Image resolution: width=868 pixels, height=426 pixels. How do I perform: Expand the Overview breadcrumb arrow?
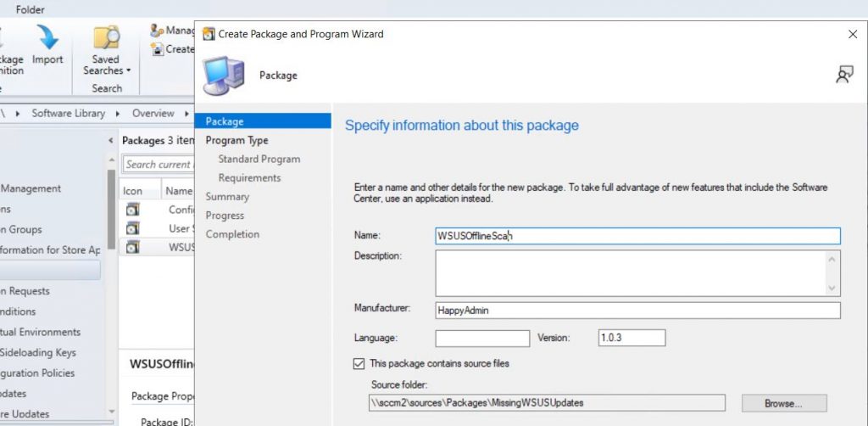click(x=186, y=114)
